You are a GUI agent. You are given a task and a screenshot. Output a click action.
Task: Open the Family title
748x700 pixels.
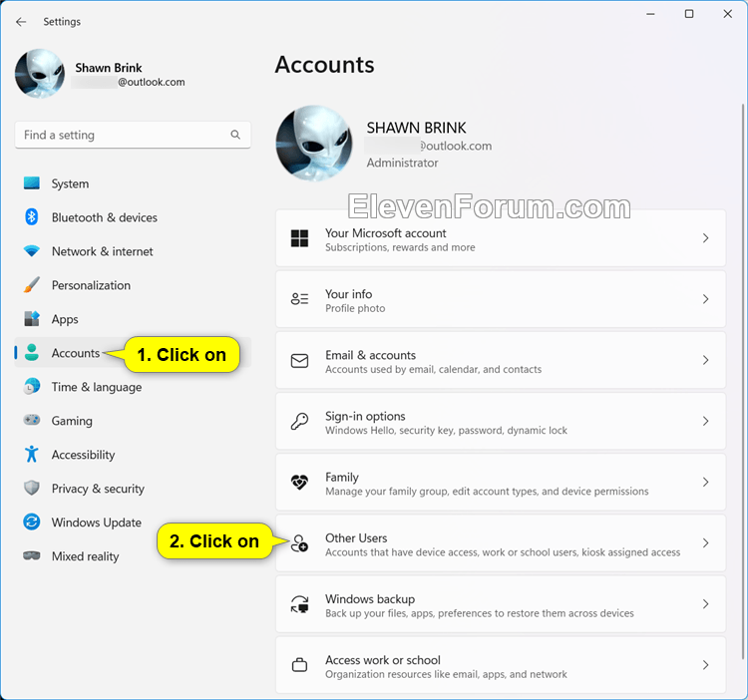coord(342,478)
